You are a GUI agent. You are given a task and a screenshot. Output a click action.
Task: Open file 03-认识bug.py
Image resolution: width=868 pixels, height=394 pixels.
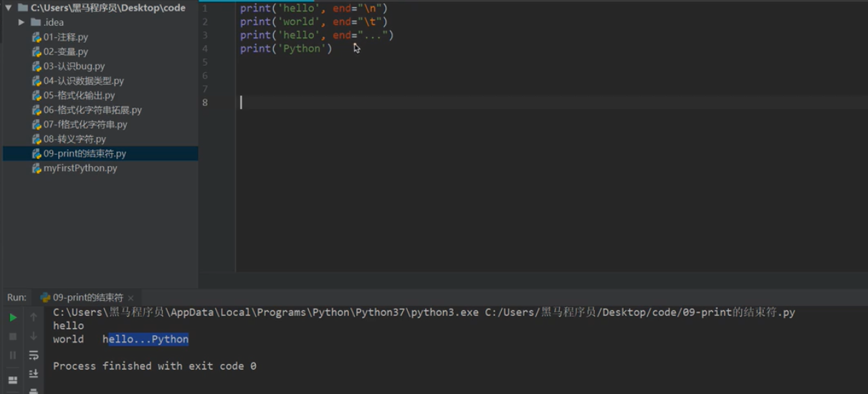[x=74, y=66]
